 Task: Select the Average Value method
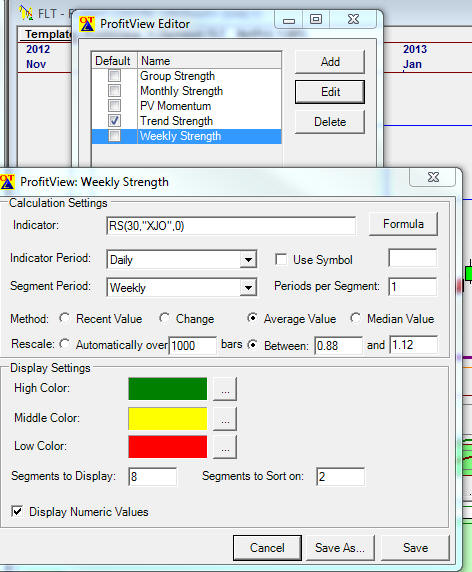pos(252,318)
